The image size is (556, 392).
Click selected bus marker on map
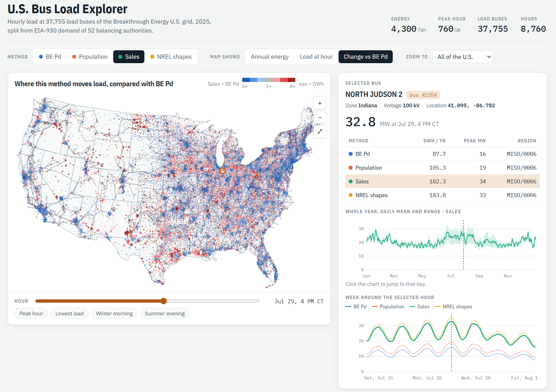click(x=223, y=170)
